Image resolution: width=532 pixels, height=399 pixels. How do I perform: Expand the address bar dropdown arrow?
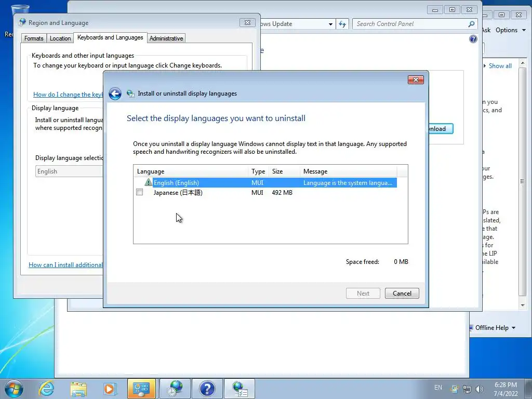tap(330, 24)
